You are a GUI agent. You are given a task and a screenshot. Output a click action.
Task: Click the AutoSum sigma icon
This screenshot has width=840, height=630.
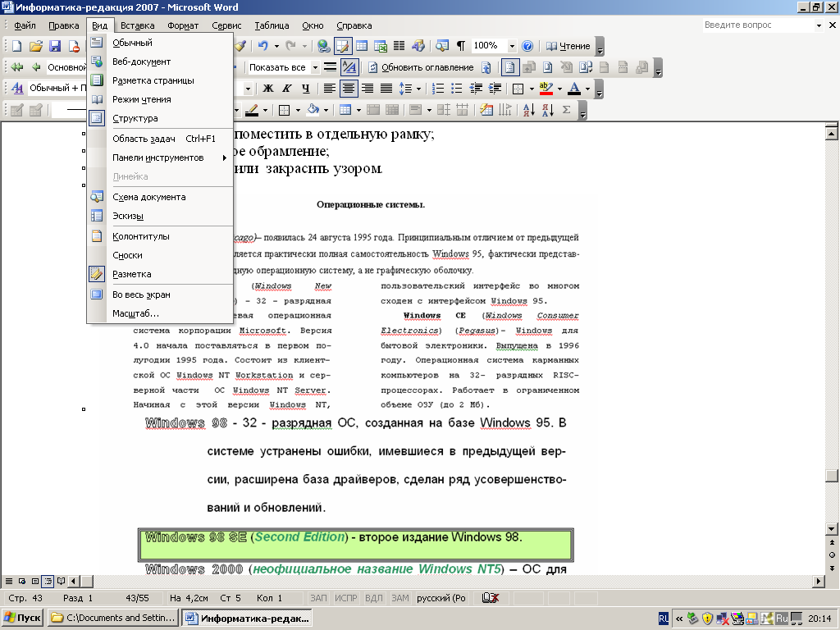(566, 110)
